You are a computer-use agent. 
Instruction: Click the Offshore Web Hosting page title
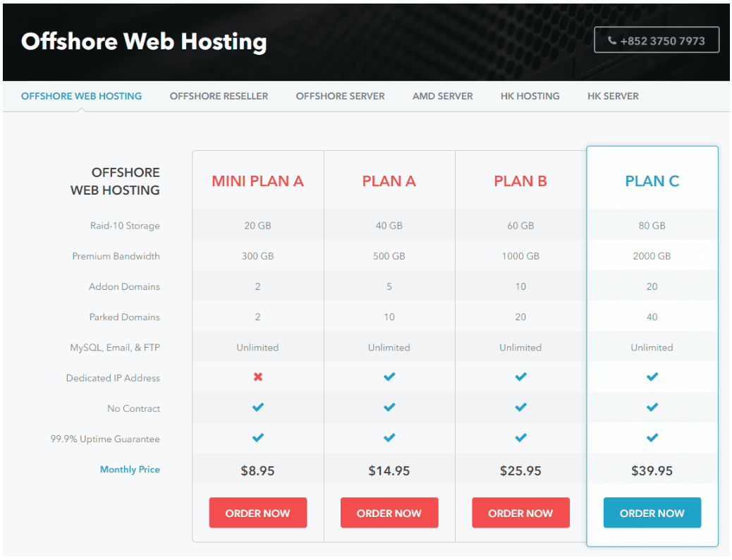[145, 42]
